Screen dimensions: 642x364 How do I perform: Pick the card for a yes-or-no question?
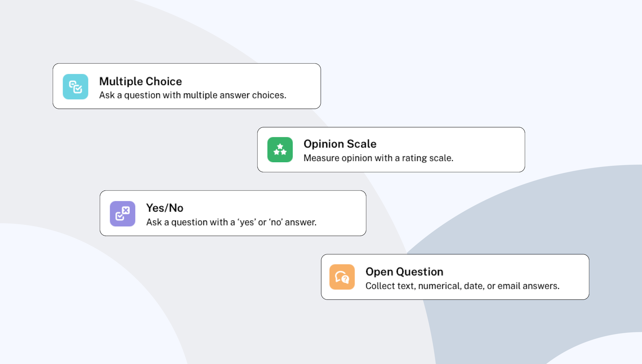pos(233,213)
